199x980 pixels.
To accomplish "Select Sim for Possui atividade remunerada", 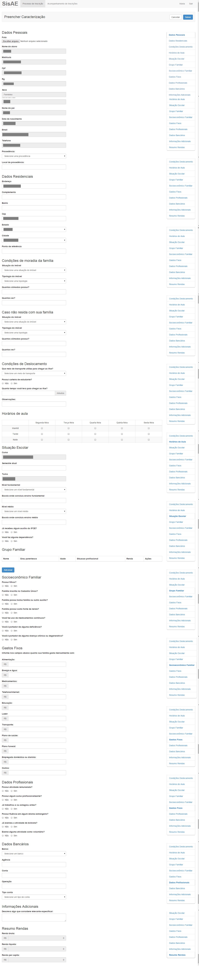I will pos(12,791).
